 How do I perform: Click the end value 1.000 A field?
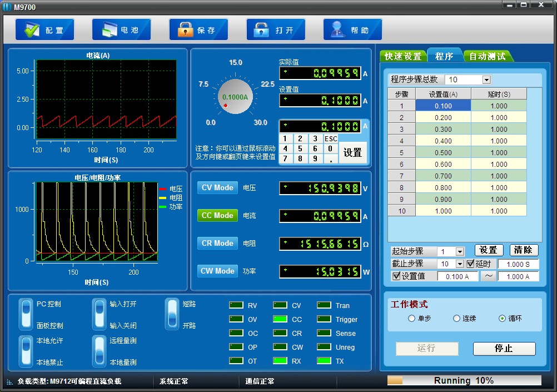coord(518,276)
